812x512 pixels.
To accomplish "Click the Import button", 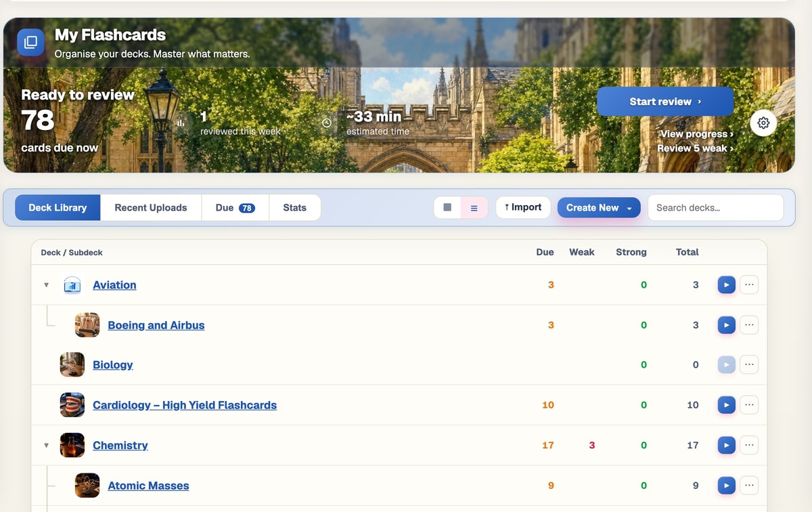I will (523, 207).
